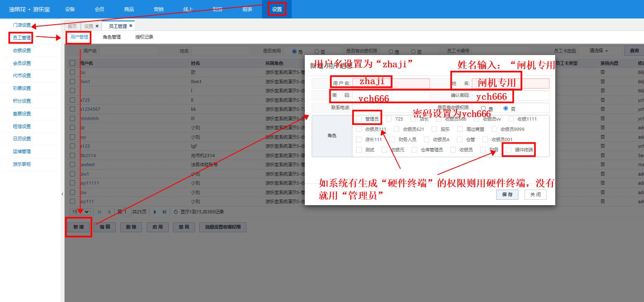Go to previous page of user list
The height and width of the screenshot is (302, 644).
(x=109, y=212)
